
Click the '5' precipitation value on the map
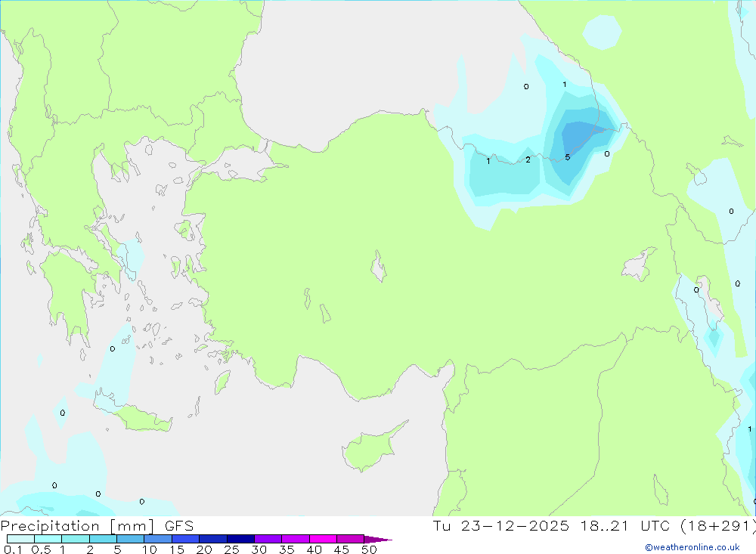[568, 157]
